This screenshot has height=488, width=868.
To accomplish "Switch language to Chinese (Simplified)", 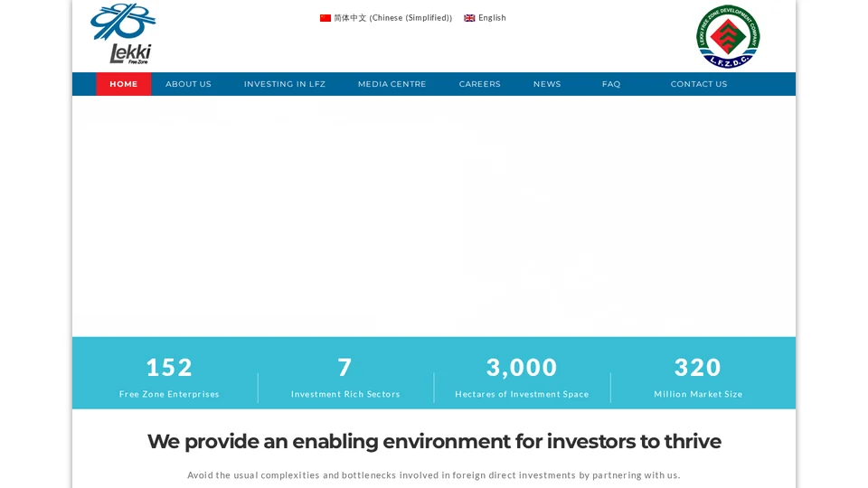I will [386, 18].
